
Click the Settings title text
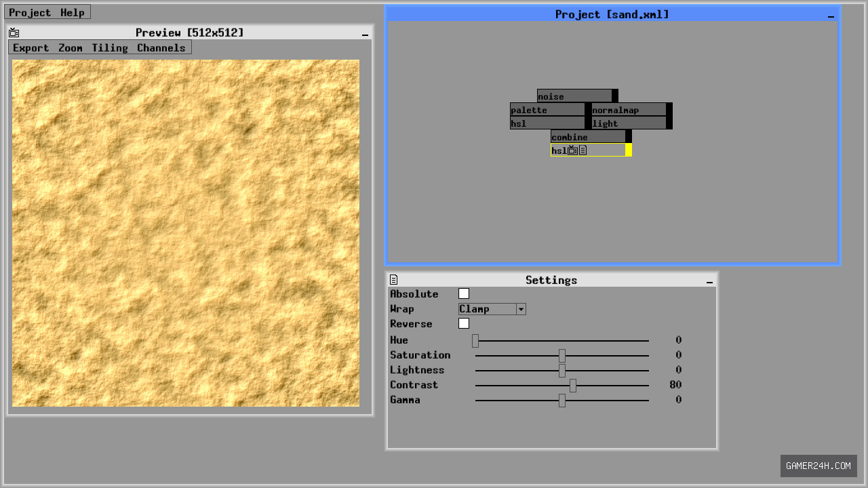551,280
